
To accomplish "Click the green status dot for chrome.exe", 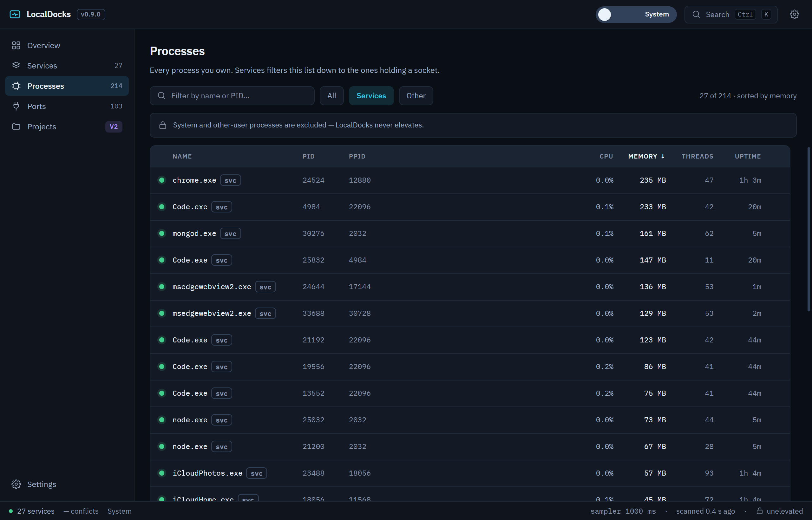I will pos(162,180).
